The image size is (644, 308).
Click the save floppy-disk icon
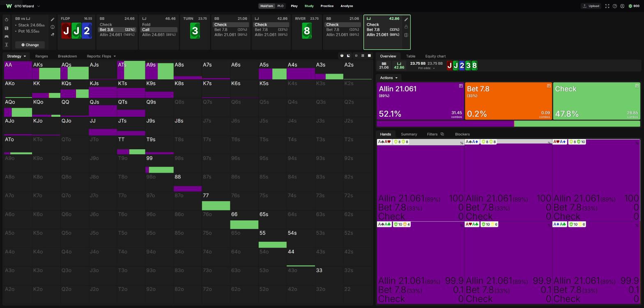pos(7,28)
